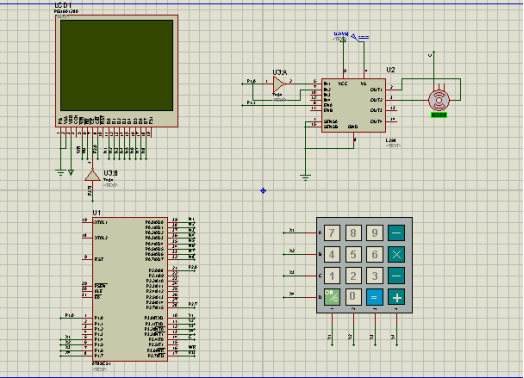Click the U1 reference label
The image size is (524, 378).
(97, 213)
